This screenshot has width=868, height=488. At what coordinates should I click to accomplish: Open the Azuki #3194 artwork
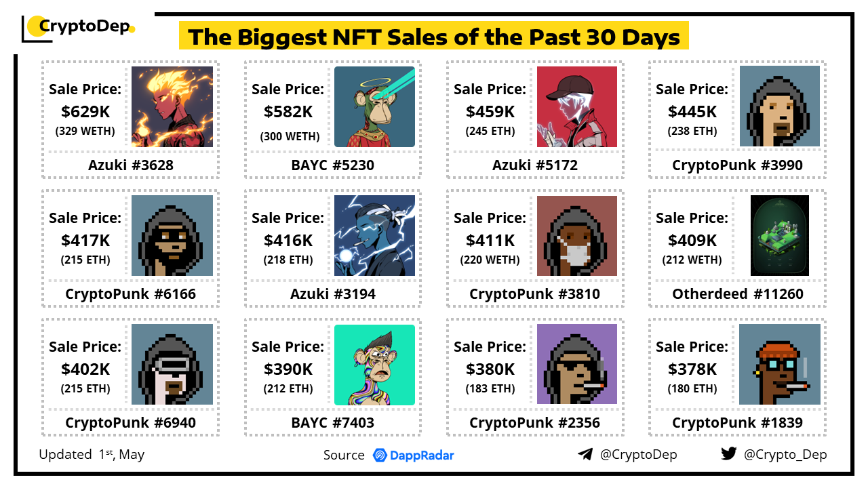(374, 235)
